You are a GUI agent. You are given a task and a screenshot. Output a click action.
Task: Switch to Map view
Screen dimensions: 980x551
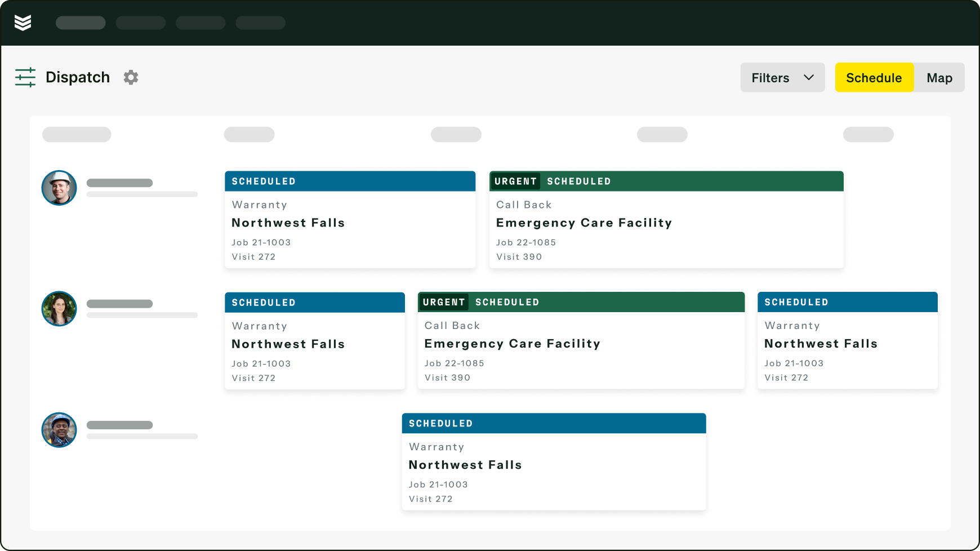pos(939,77)
